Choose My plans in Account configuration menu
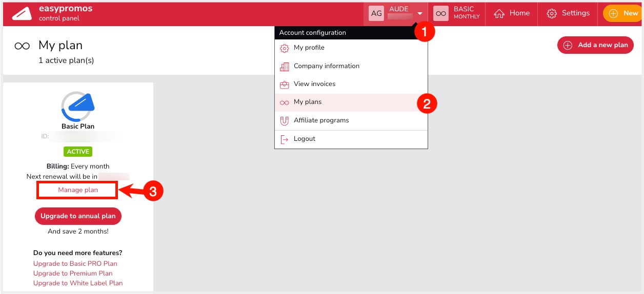 (x=351, y=102)
